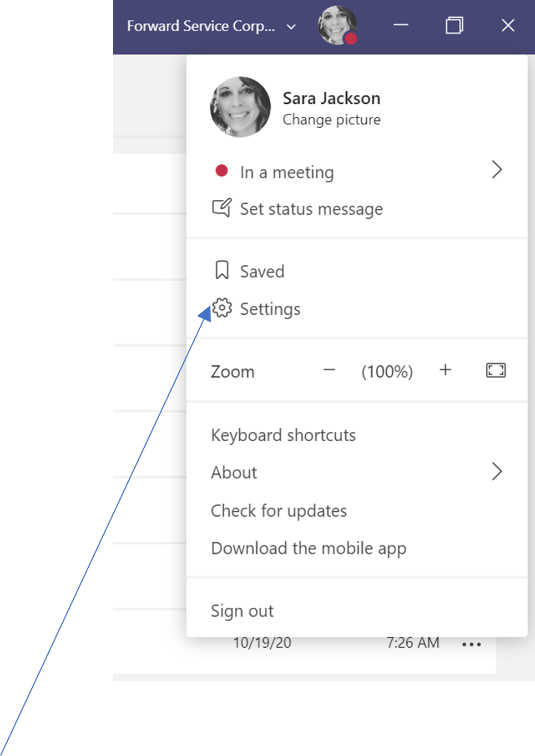Zoom in using the plus control
535x756 pixels.
pos(445,370)
